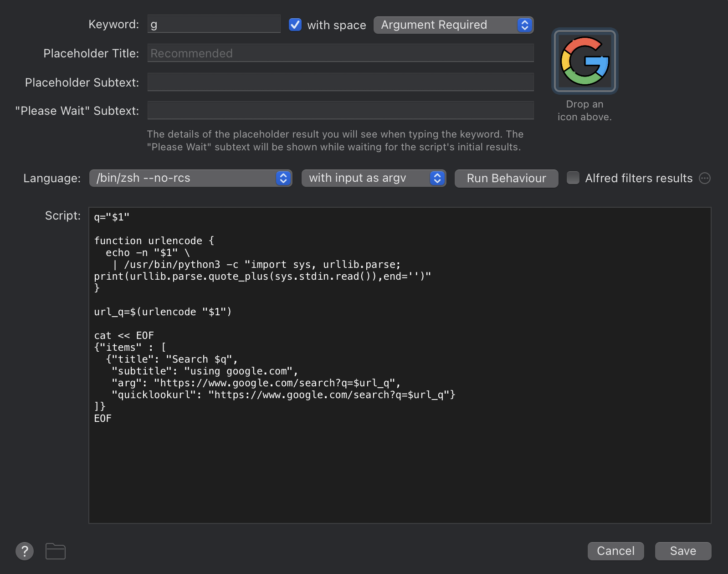Focus the Placeholder Title field
The height and width of the screenshot is (574, 728).
pos(340,53)
